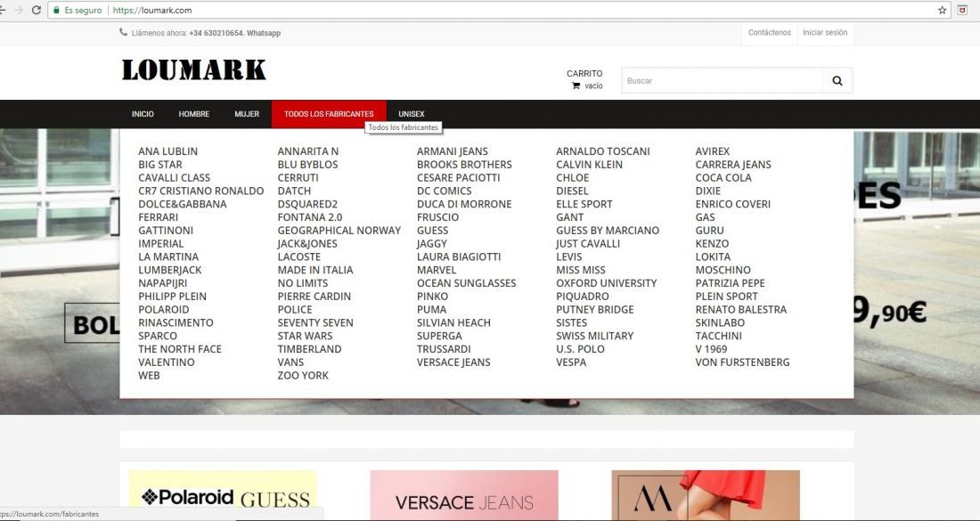Viewport: 980px width, 521px height.
Task: Open MOSCHINO brand page
Action: [x=723, y=269]
